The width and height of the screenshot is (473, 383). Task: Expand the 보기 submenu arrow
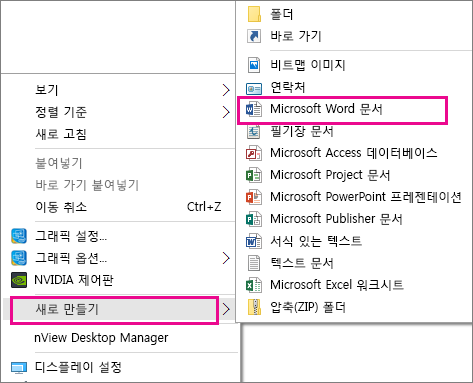(x=226, y=90)
